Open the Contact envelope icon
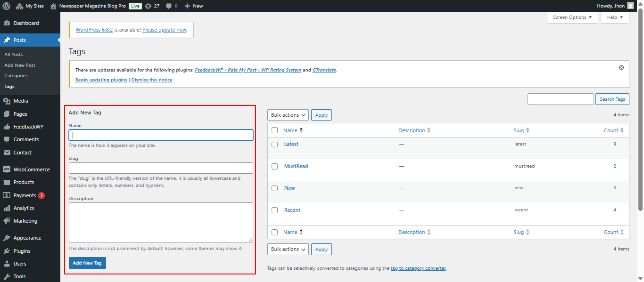 pos(7,153)
